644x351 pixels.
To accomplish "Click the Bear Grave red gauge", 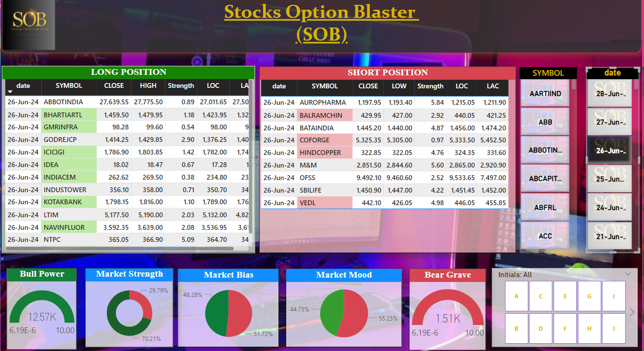I will (x=447, y=307).
